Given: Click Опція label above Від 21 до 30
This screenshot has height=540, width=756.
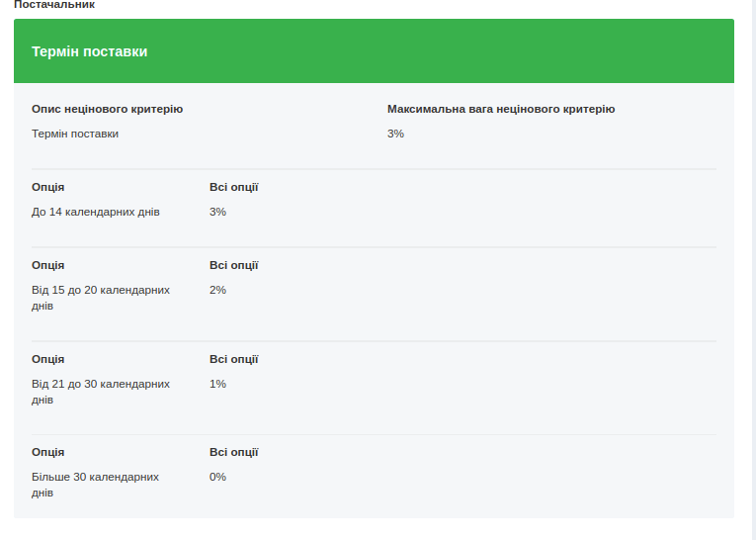Looking at the screenshot, I should click(48, 359).
